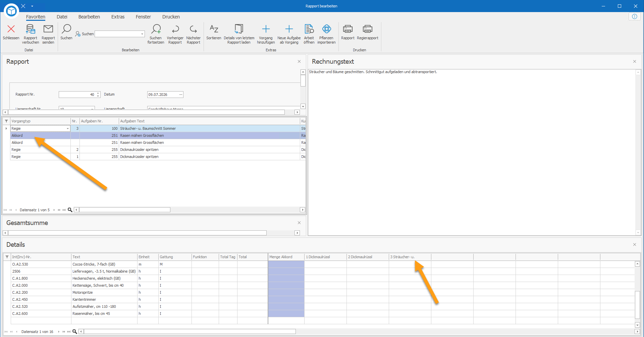This screenshot has height=337, width=644.
Task: Open the Datum date picker dropdown
Action: [181, 95]
